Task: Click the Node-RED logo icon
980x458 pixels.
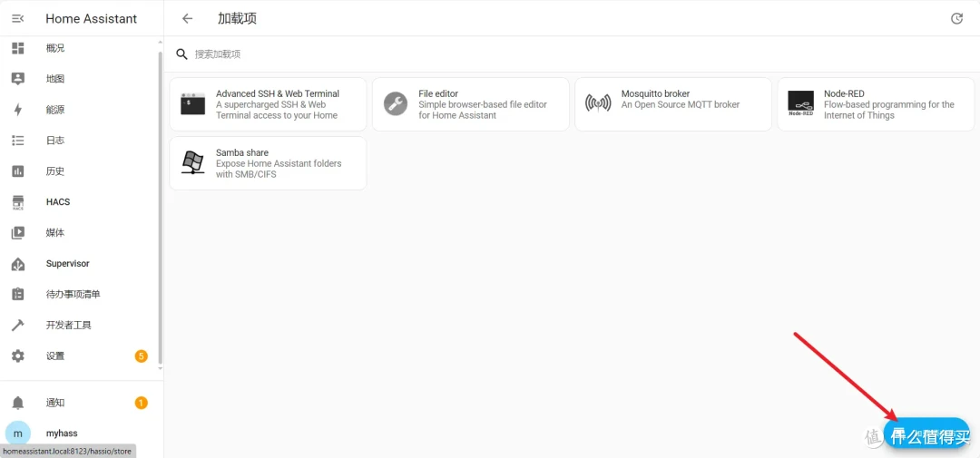Action: pos(800,104)
